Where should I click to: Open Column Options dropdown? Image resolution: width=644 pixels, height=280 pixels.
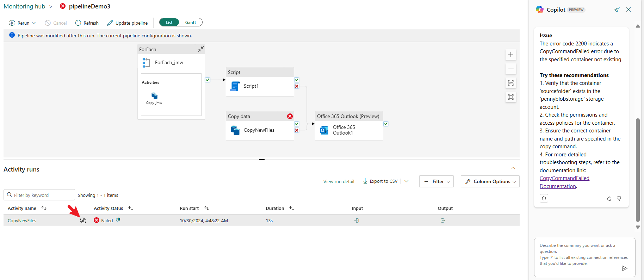[490, 181]
